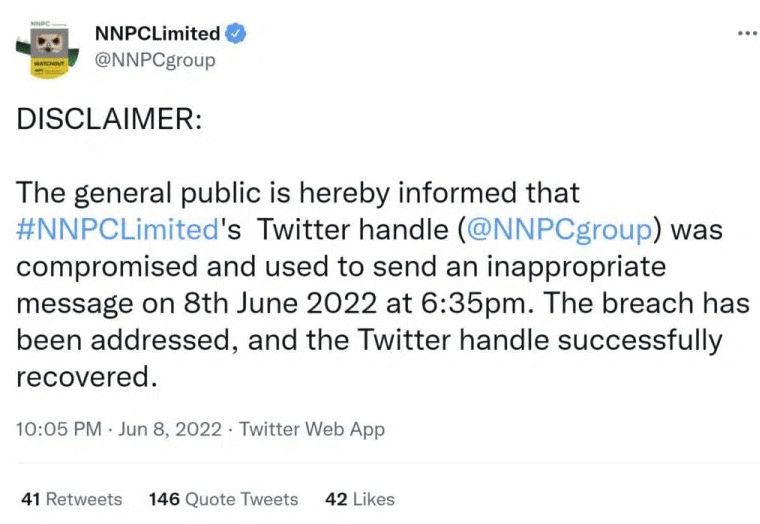Show the 42 Likes list
Screen dimensions: 760x524
[360, 499]
